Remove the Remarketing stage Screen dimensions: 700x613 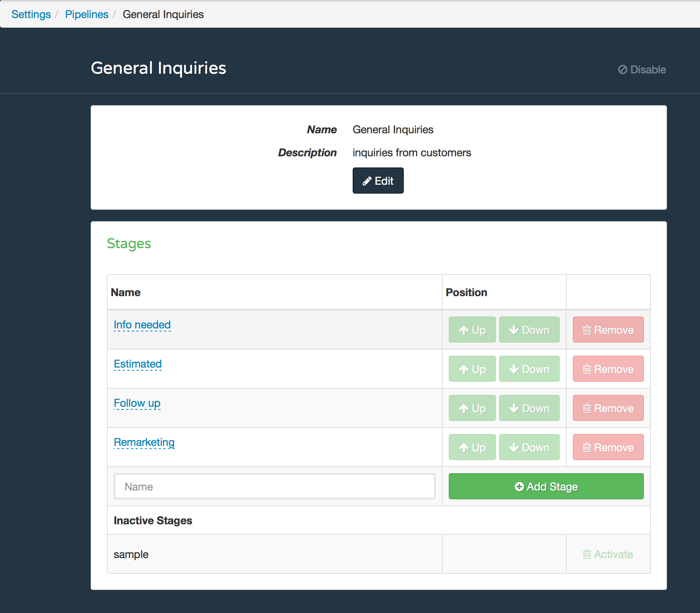[x=608, y=447]
